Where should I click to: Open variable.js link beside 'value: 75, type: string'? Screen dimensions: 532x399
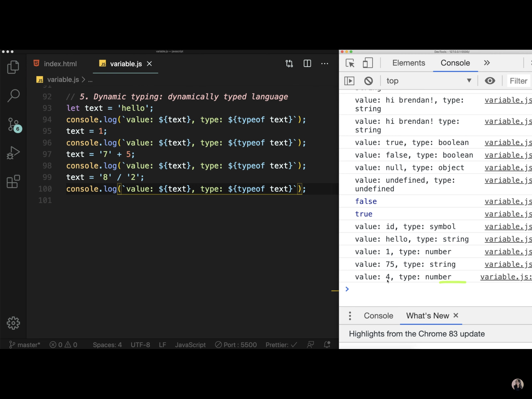point(508,264)
